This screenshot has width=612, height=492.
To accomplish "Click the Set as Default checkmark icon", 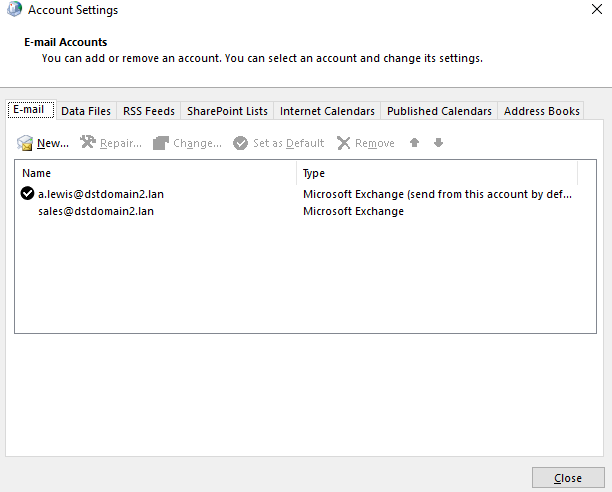I will coord(240,143).
